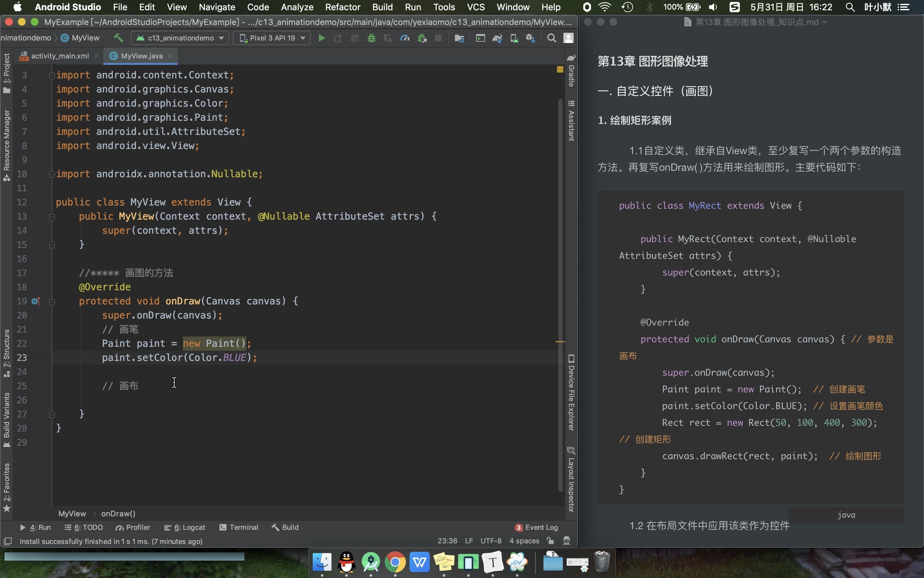The width and height of the screenshot is (924, 578).
Task: Toggle the Build Variants side panel
Action: coord(6,420)
